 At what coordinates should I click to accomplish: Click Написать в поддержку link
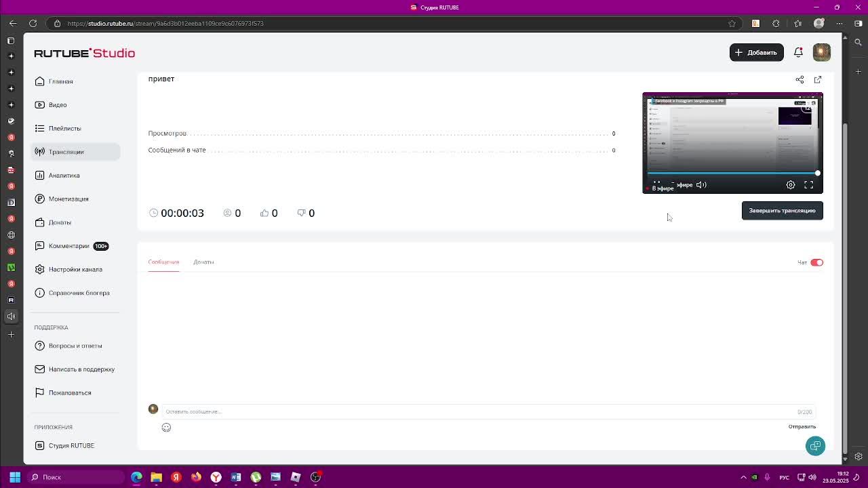tap(81, 369)
